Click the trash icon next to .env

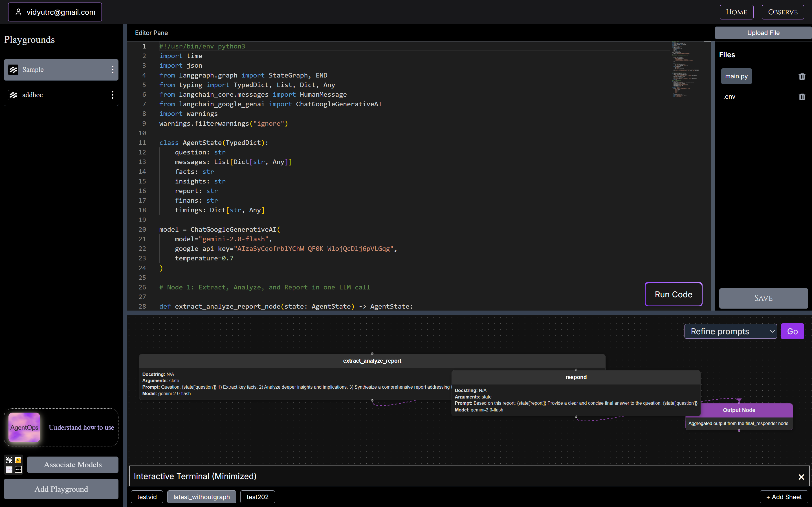pos(802,97)
